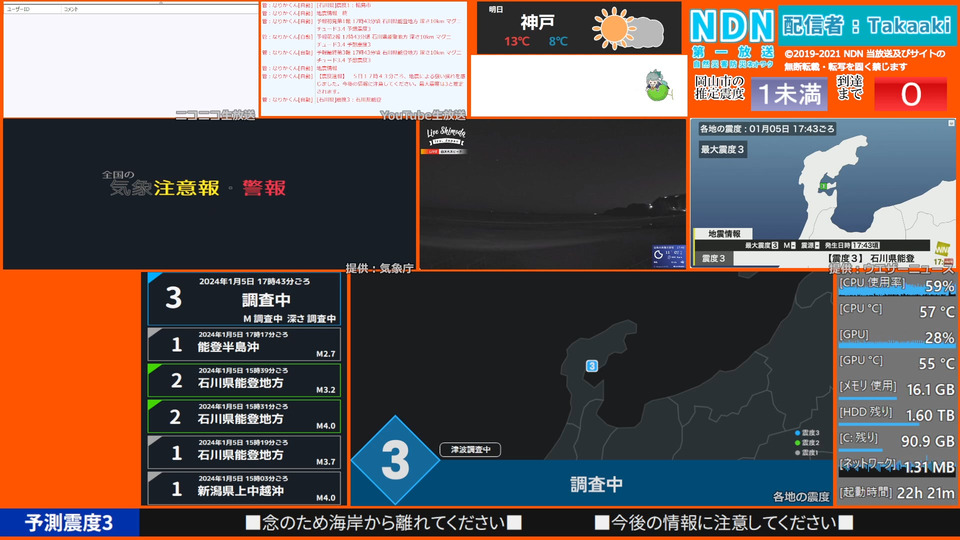
Task: Select the 能登半島沖 M2.7 earthquake entry
Action: click(244, 345)
